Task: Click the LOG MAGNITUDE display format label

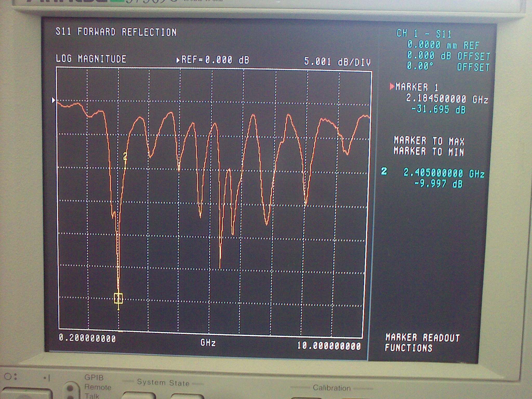Action: pyautogui.click(x=91, y=59)
